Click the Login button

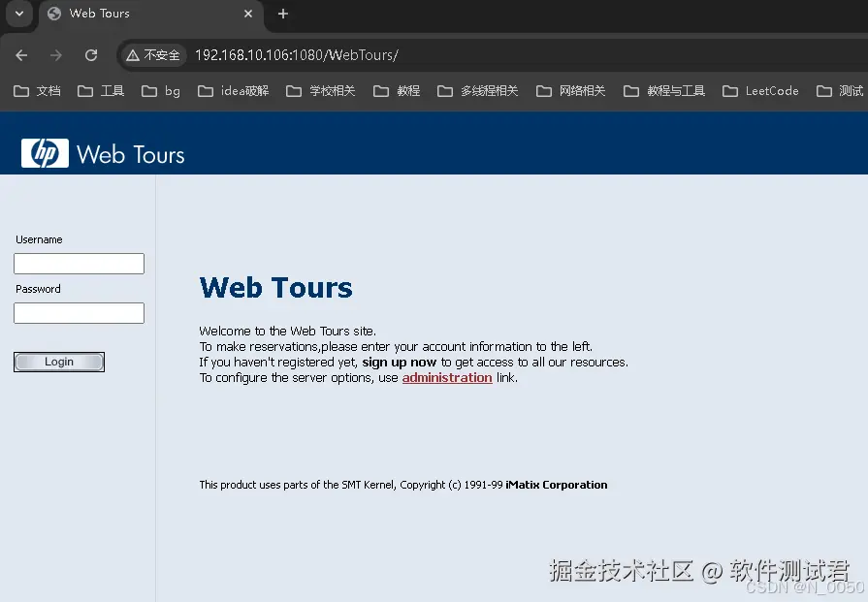[x=59, y=362]
